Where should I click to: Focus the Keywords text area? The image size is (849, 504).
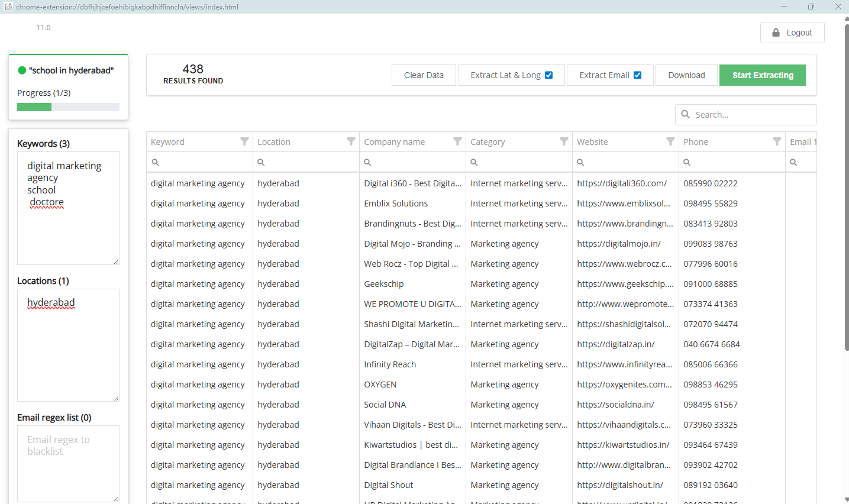68,234
